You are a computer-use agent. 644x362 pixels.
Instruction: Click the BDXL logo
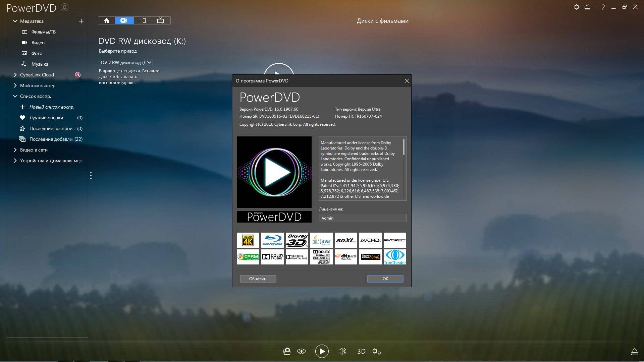coord(346,240)
